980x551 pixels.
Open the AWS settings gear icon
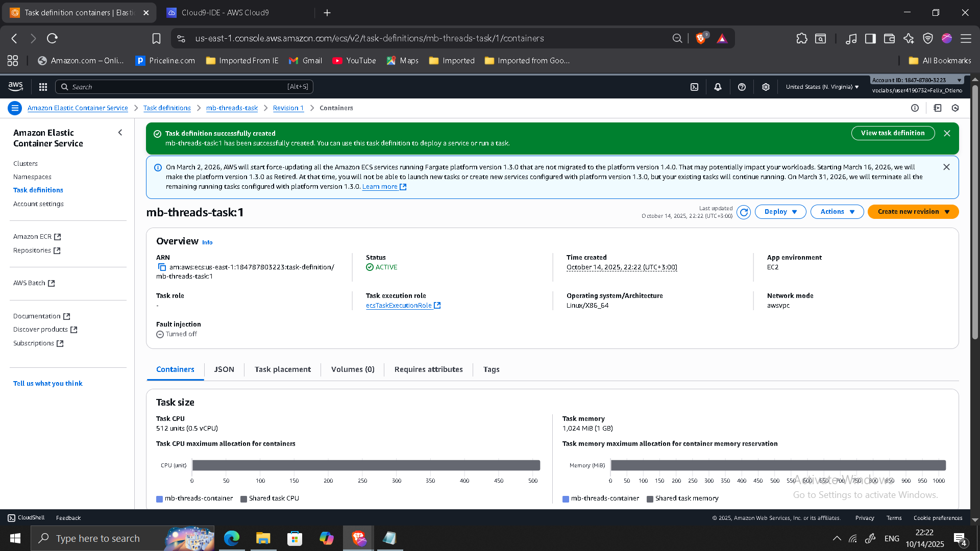click(x=766, y=87)
